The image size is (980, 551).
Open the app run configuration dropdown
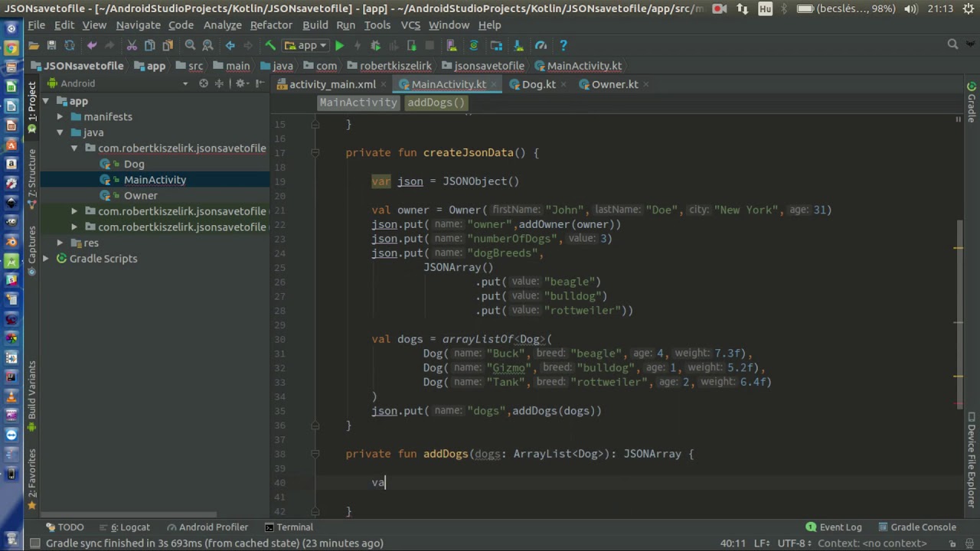pyautogui.click(x=306, y=46)
